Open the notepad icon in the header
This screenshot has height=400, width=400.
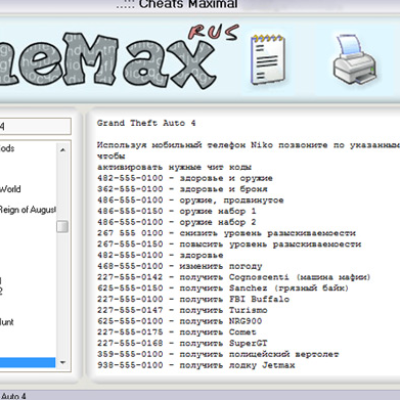268,59
